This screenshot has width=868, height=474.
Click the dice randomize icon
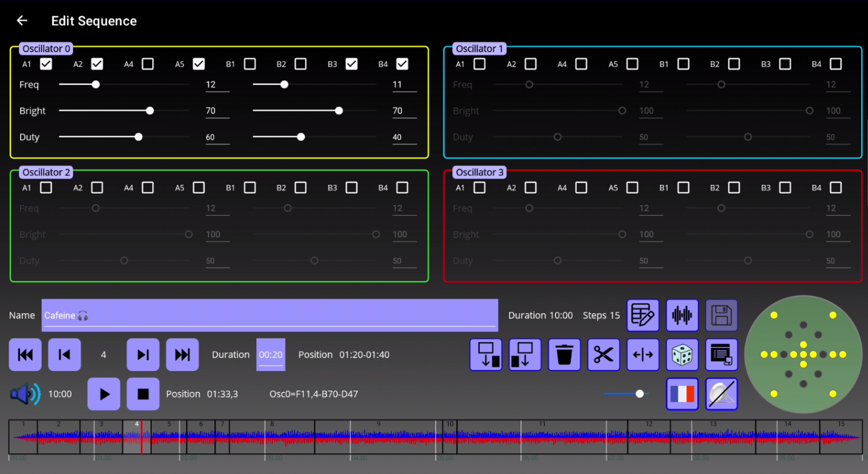(x=682, y=355)
